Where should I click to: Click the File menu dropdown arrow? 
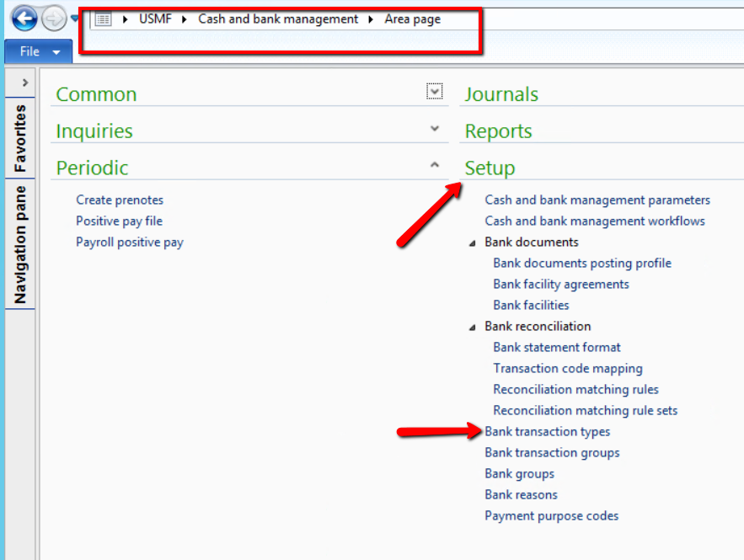point(54,51)
